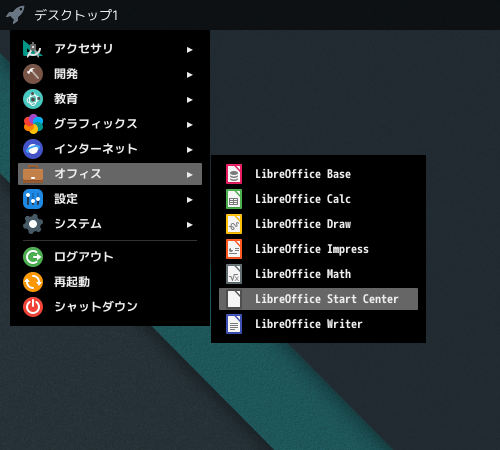Expand the インターネット submenu arrow

tap(190, 150)
